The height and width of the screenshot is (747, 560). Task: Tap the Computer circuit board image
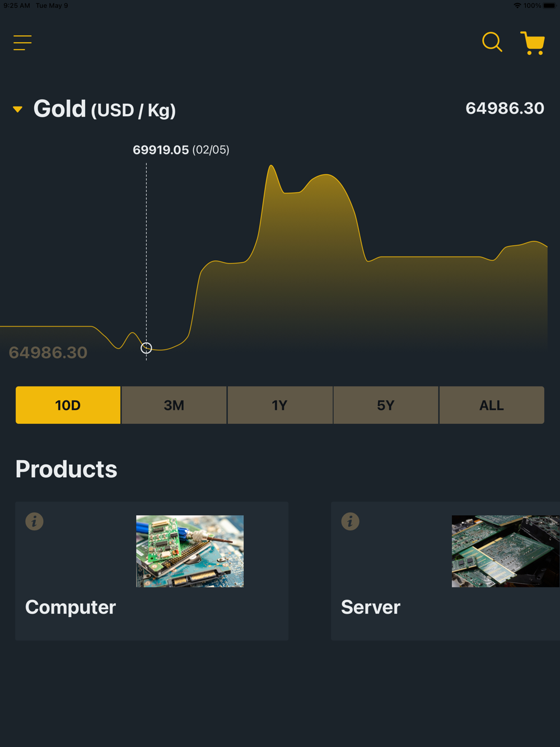coord(190,551)
